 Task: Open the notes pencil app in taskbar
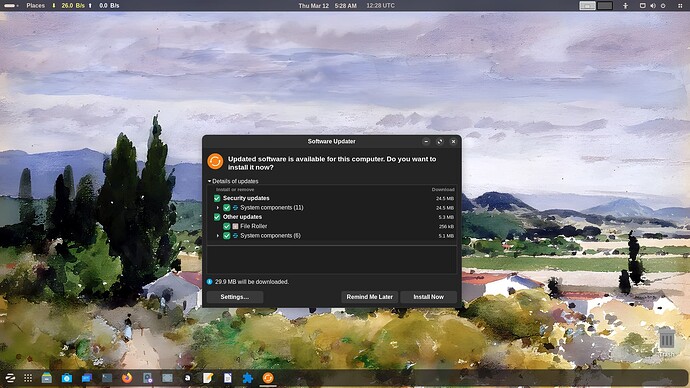coord(208,378)
